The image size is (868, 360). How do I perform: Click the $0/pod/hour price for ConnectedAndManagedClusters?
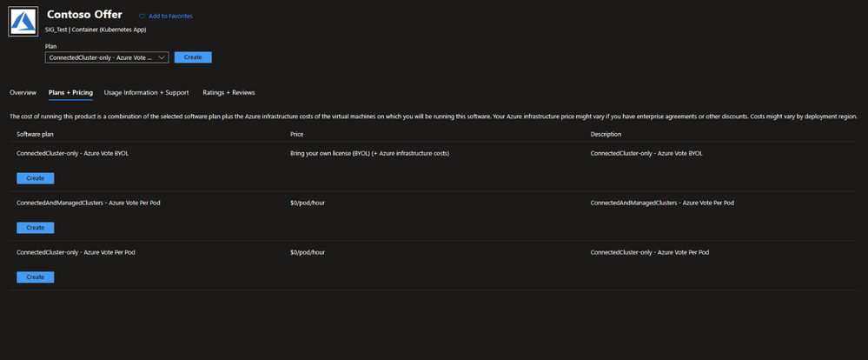click(x=308, y=203)
